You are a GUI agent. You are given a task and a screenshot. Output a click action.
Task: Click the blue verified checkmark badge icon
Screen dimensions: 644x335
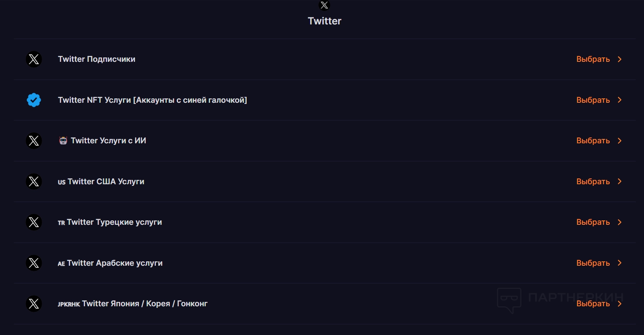[34, 100]
